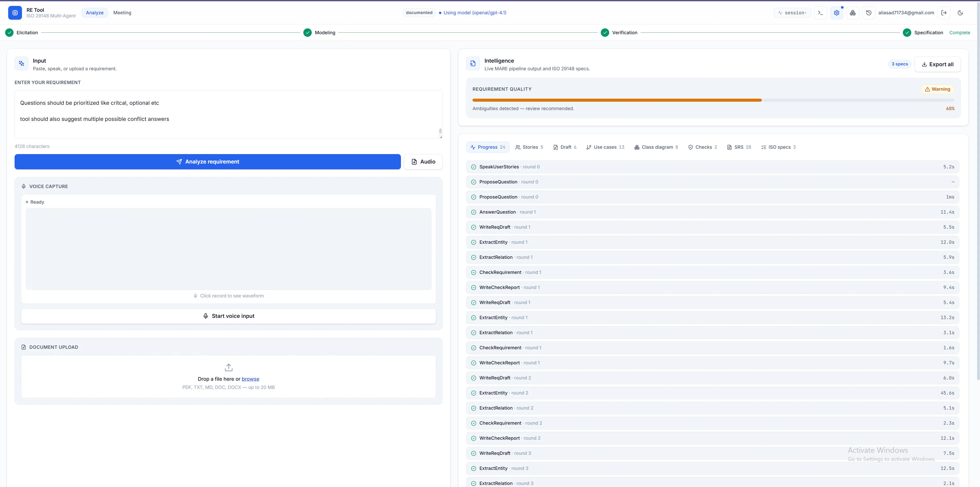Click the Intelligence panel document icon
This screenshot has width=980, height=487.
pyautogui.click(x=473, y=64)
